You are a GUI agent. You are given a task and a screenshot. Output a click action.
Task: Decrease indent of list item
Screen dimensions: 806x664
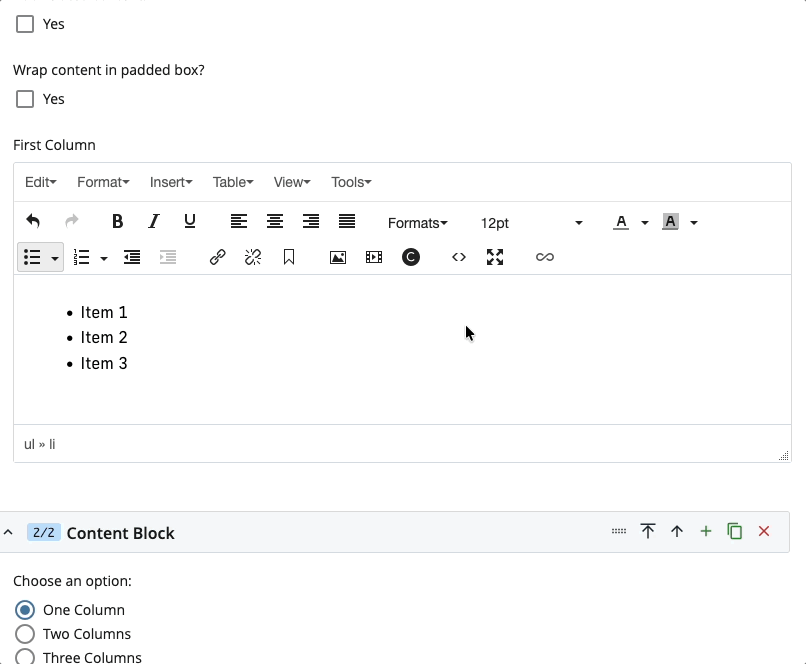coord(132,257)
